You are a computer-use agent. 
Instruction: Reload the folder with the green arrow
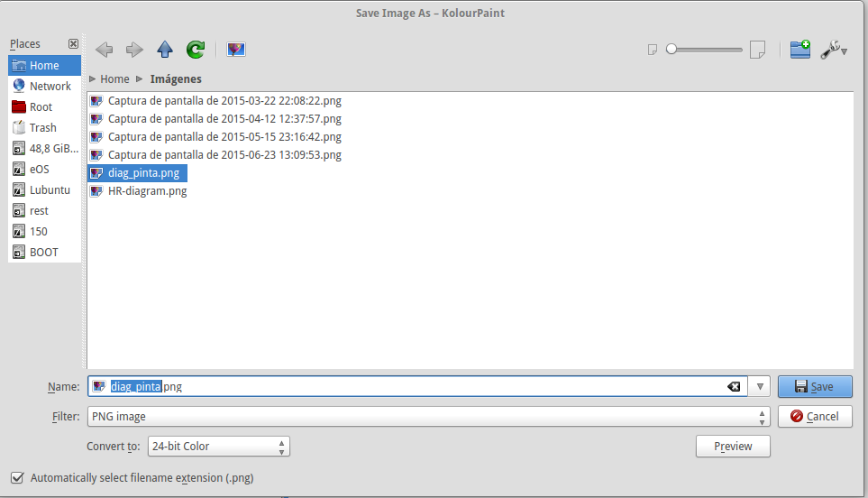[196, 50]
